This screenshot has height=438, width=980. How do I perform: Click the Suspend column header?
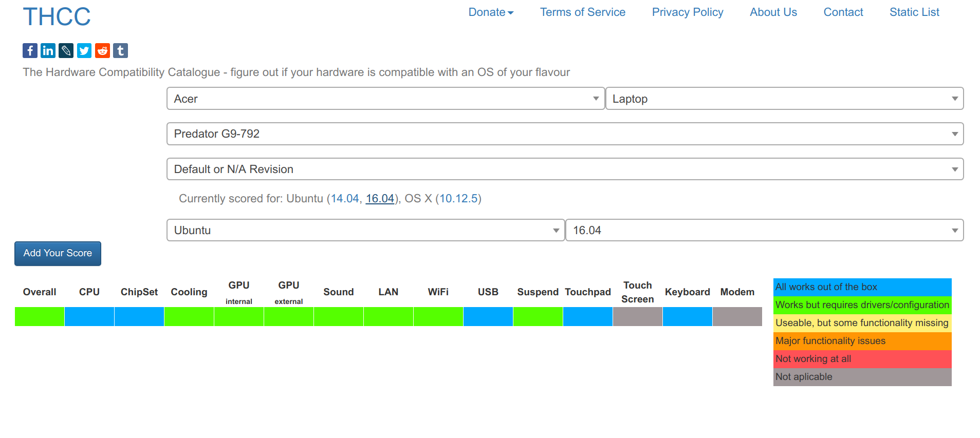pyautogui.click(x=538, y=292)
